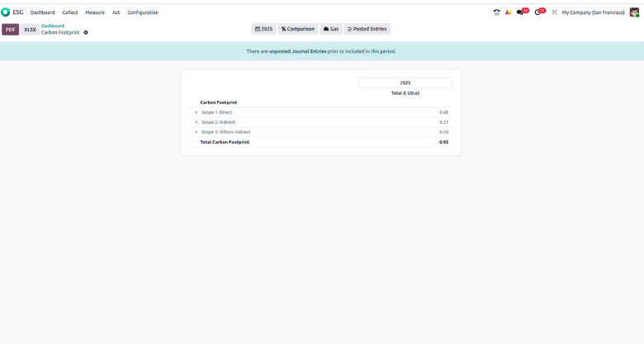Expand the Scope 2: Indirect row

197,122
